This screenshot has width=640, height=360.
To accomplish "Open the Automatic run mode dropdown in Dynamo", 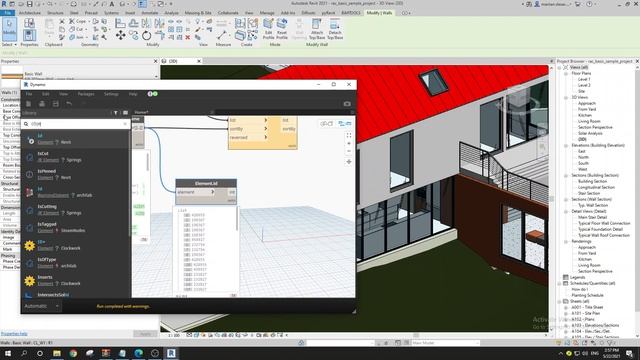I will point(42,306).
